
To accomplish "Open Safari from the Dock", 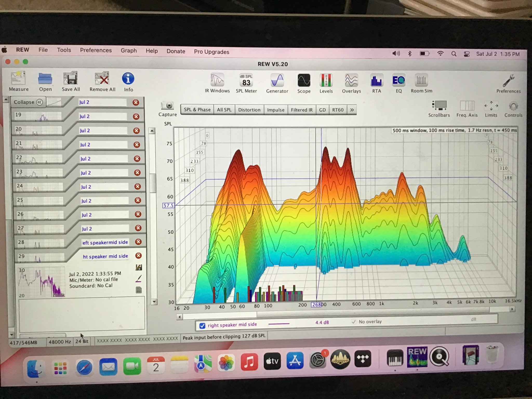I will tap(84, 367).
